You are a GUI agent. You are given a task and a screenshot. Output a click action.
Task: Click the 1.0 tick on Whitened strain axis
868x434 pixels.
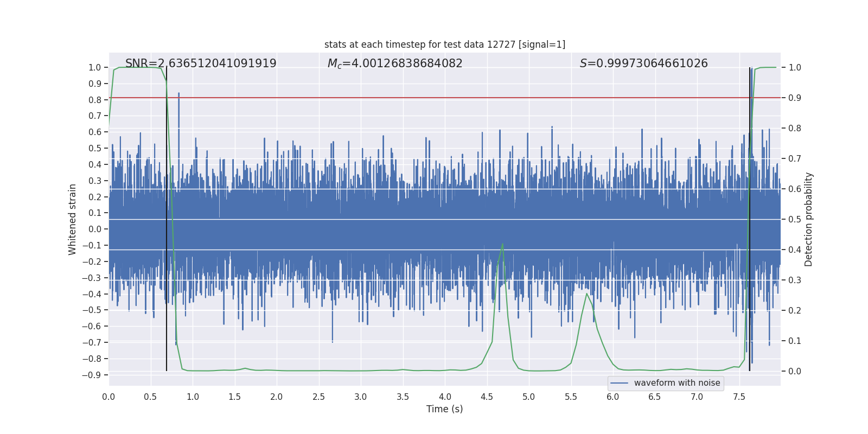coord(95,67)
